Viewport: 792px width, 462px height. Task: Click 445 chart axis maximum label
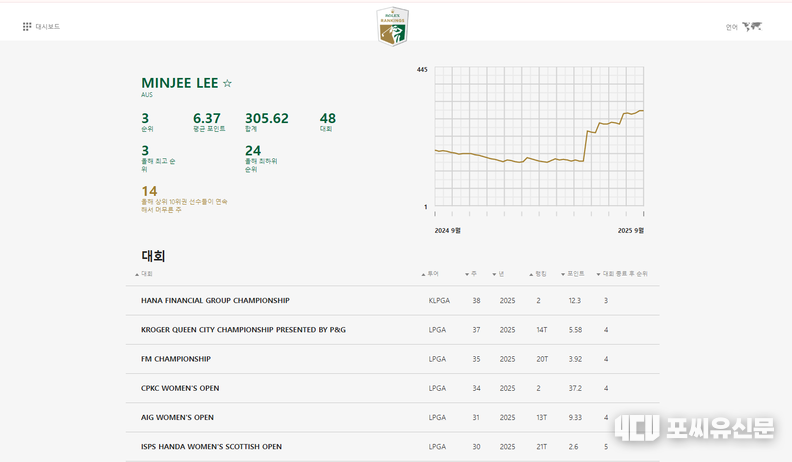[x=422, y=70]
